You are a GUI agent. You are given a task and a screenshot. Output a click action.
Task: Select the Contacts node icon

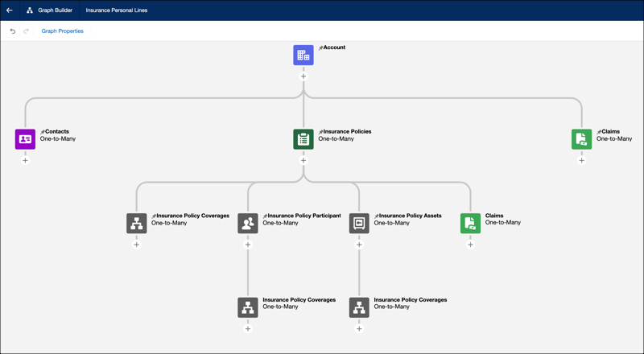pos(25,139)
